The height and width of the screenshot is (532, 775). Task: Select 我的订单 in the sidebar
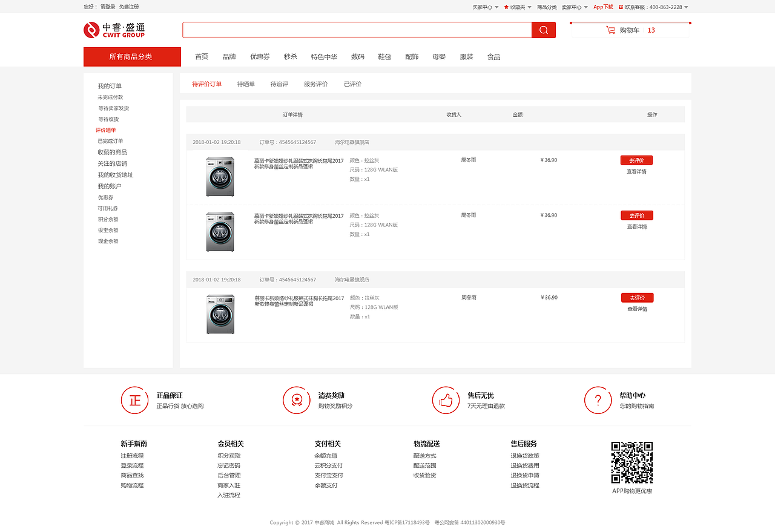110,86
